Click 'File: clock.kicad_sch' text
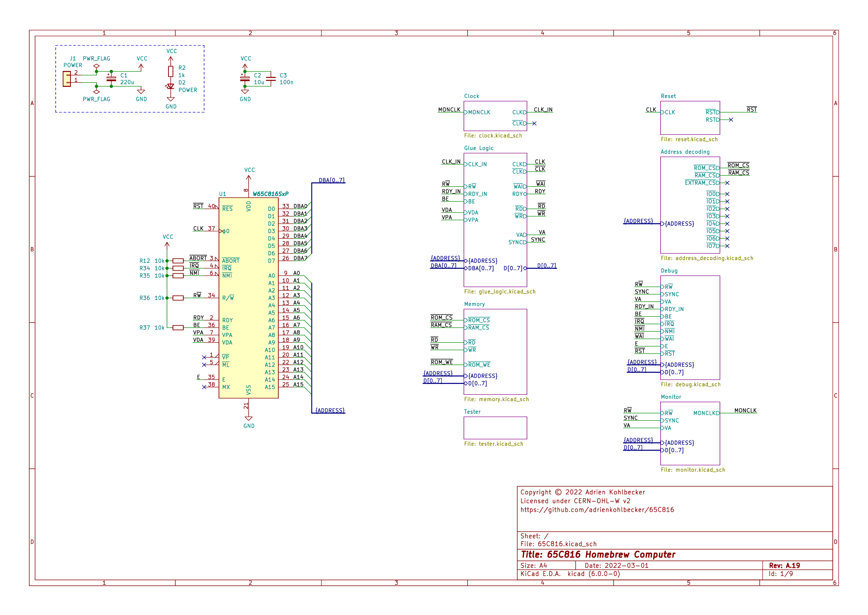This screenshot has width=868, height=615. pos(493,136)
